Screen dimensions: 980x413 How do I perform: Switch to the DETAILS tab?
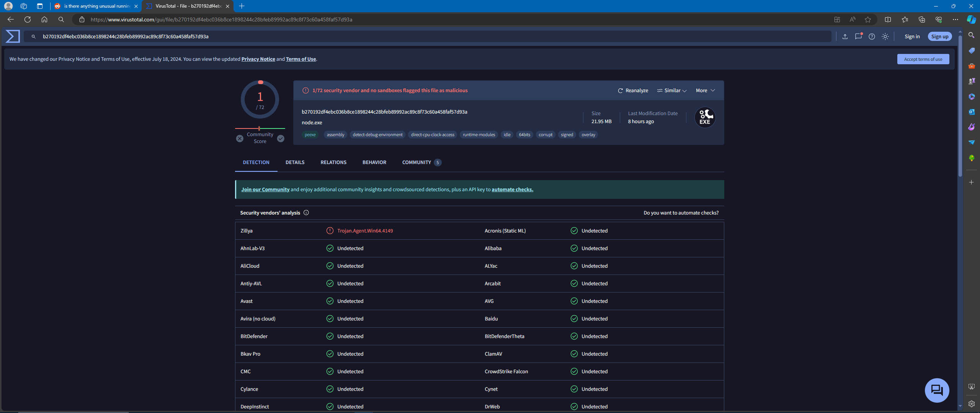pos(295,163)
